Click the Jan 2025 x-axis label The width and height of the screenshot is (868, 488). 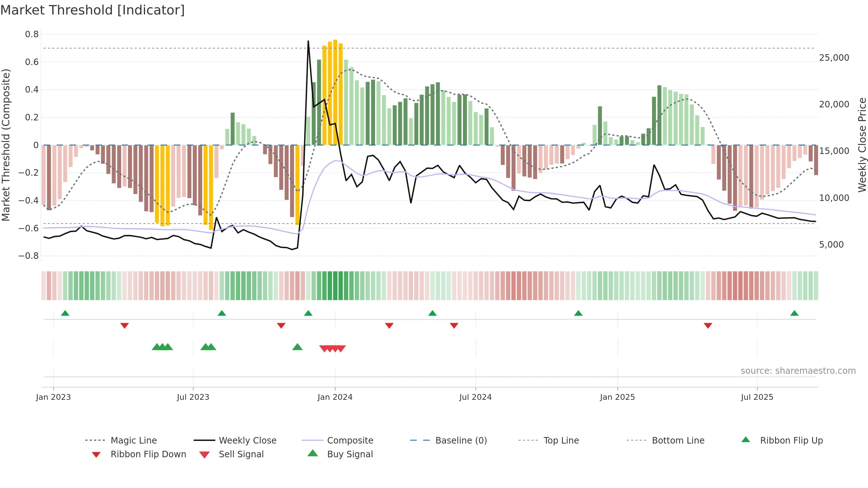point(618,397)
